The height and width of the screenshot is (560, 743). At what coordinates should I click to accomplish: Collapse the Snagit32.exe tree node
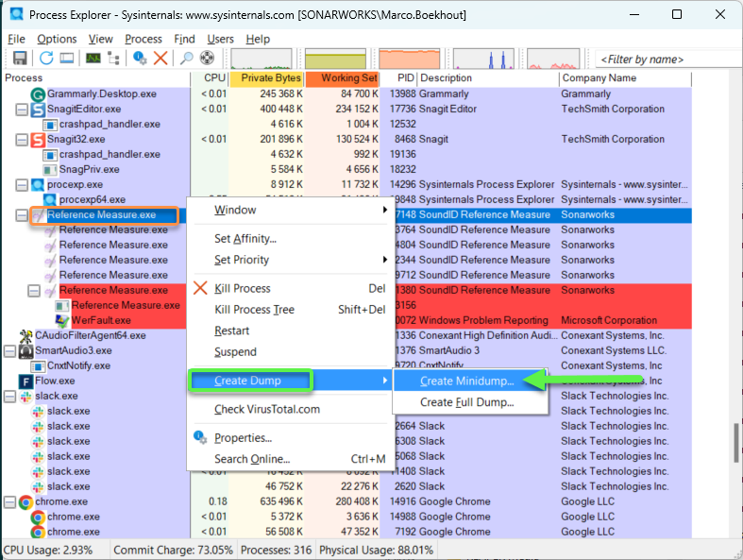coord(22,140)
